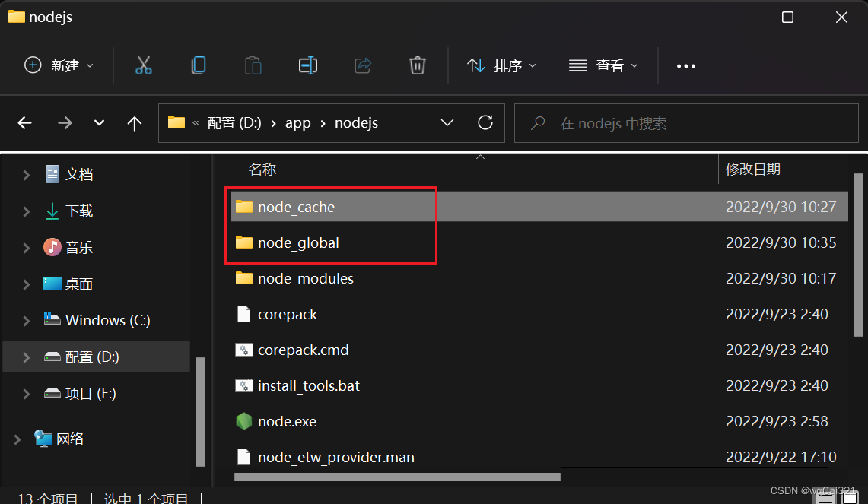
Task: Click the app breadcrumb segment
Action: pos(297,123)
